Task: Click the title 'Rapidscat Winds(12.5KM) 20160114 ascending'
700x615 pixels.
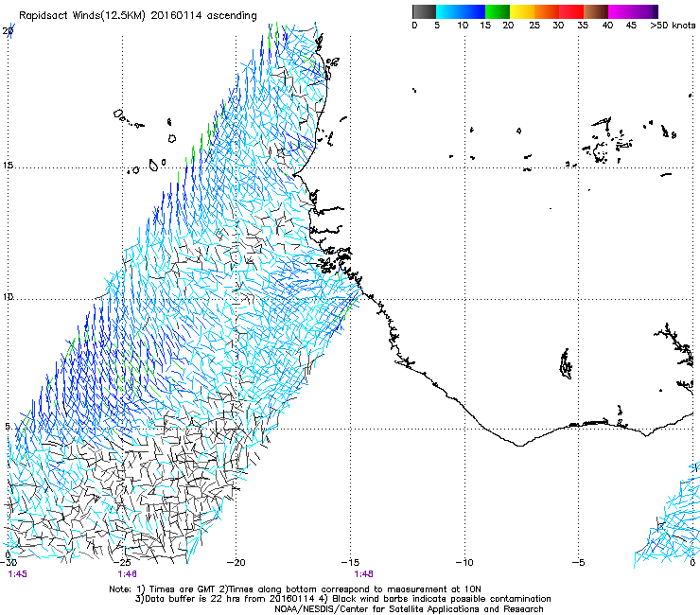Action: point(138,16)
